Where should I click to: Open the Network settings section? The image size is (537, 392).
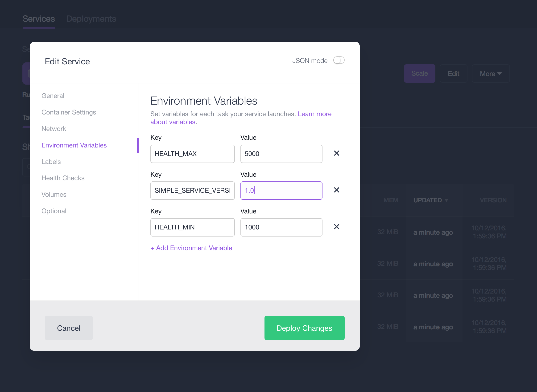pos(53,129)
